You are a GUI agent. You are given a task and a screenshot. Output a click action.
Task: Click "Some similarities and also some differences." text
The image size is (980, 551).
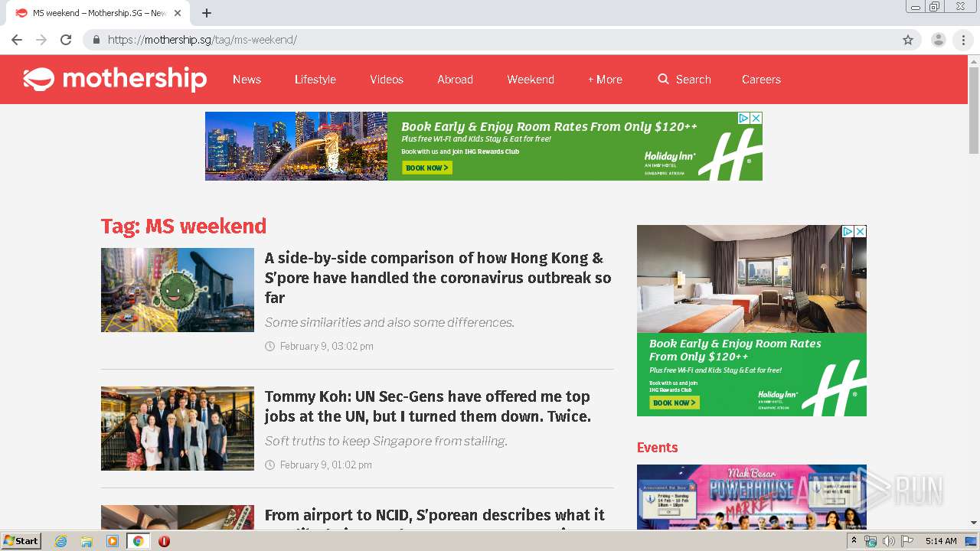390,322
